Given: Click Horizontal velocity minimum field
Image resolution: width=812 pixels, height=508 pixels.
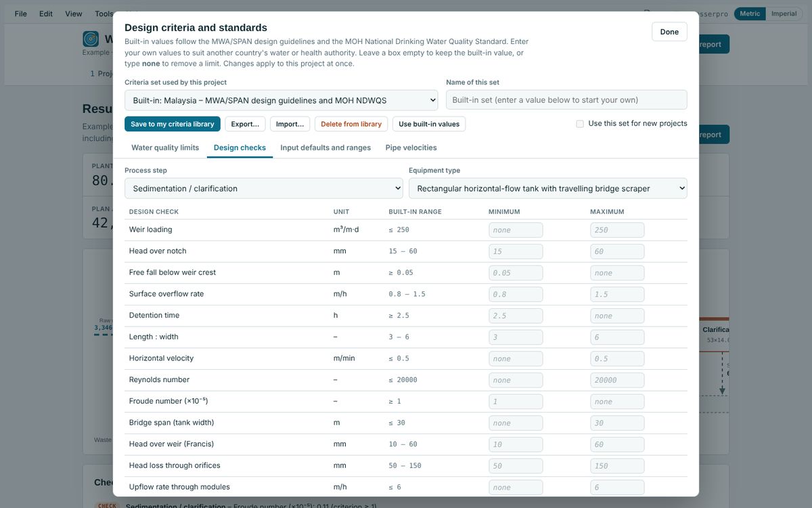Looking at the screenshot, I should (516, 358).
